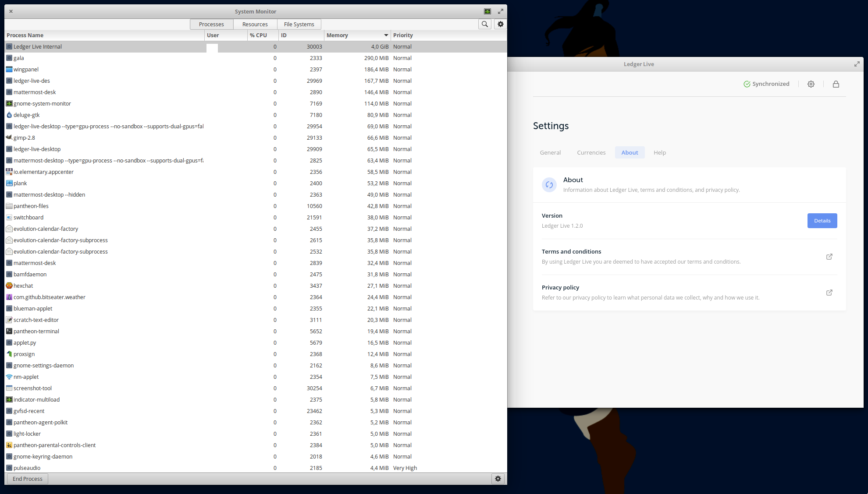Click the nm-applet wifi icon
Image resolution: width=868 pixels, height=494 pixels.
(9, 377)
